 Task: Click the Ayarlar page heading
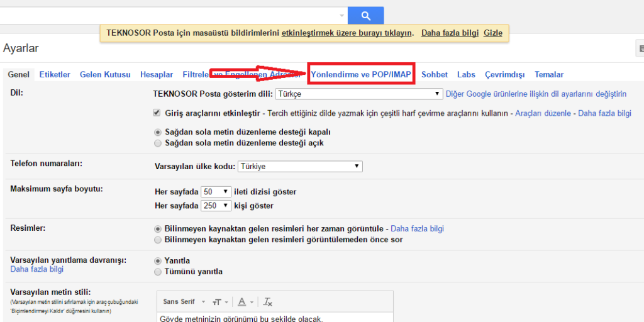pos(21,48)
